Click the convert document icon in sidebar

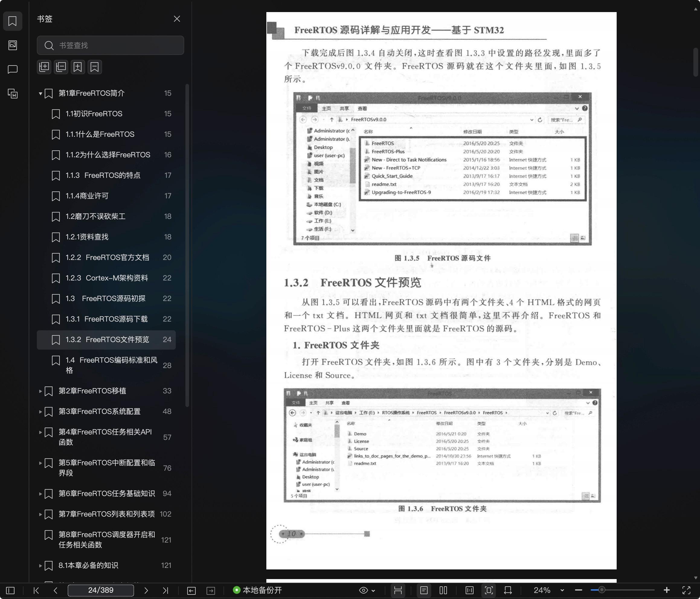[12, 94]
